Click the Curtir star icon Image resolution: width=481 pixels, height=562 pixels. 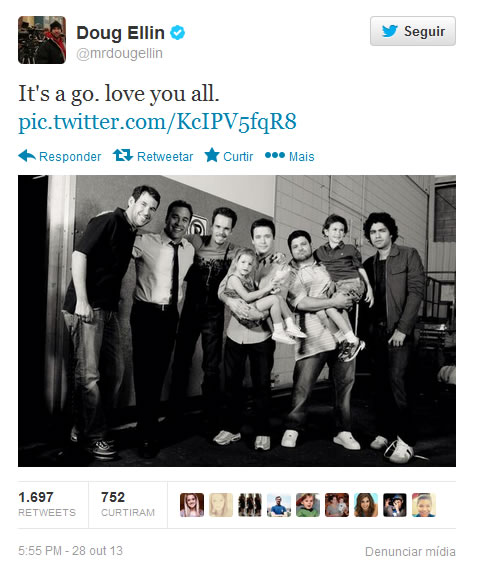coord(212,156)
